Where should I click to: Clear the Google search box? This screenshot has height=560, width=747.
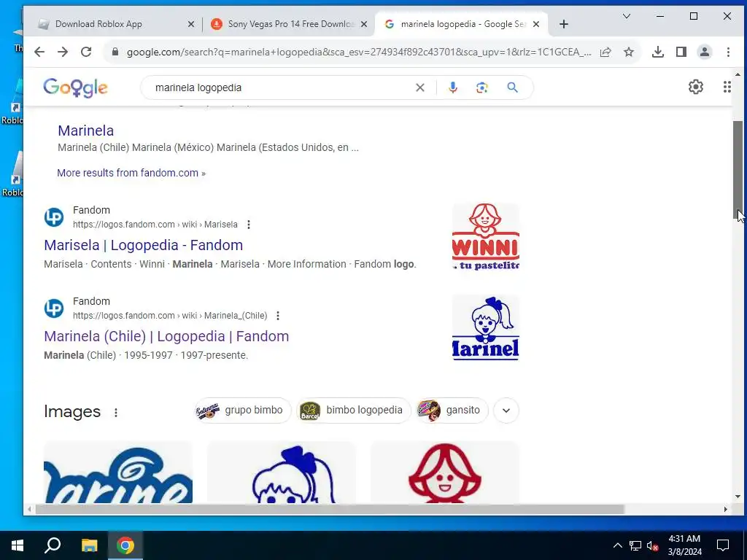pos(419,87)
